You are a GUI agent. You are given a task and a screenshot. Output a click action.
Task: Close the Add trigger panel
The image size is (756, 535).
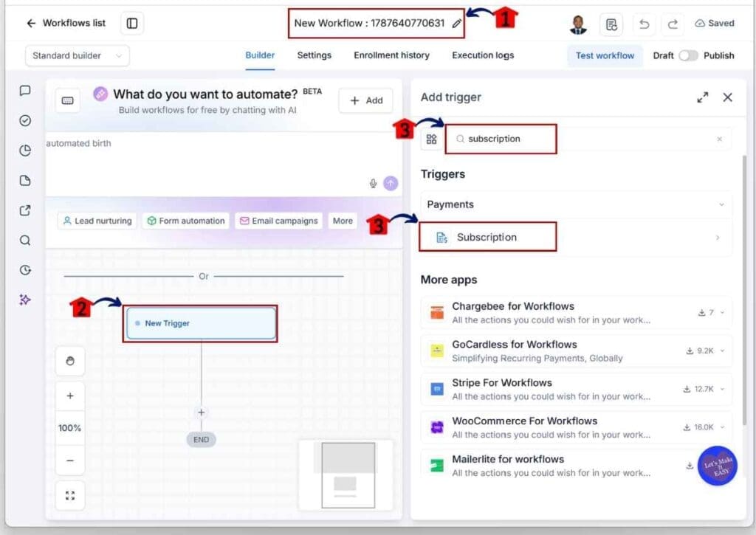(727, 97)
